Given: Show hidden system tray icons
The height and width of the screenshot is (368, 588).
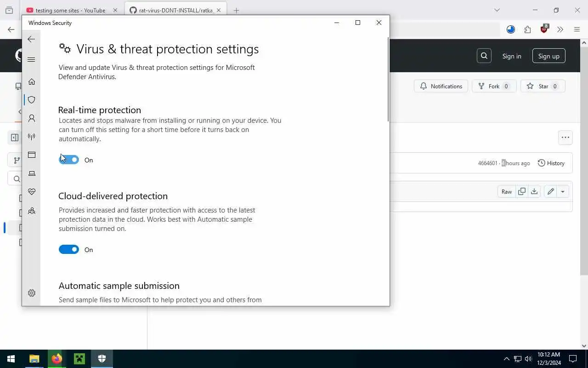Looking at the screenshot, I should pyautogui.click(x=506, y=359).
